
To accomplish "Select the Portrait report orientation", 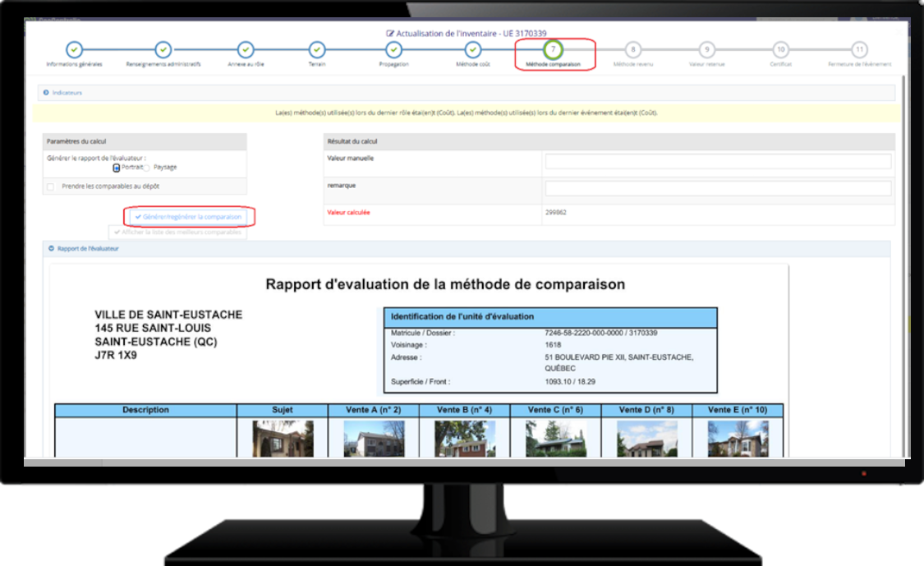I will pyautogui.click(x=117, y=168).
